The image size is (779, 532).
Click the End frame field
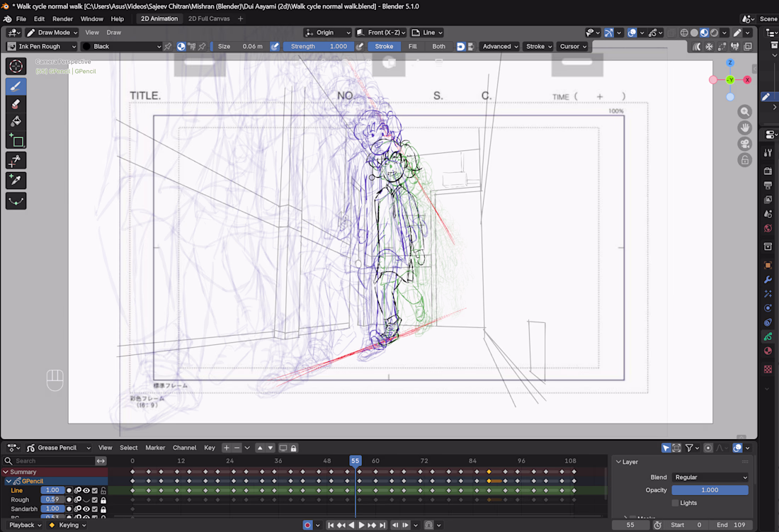coord(732,525)
